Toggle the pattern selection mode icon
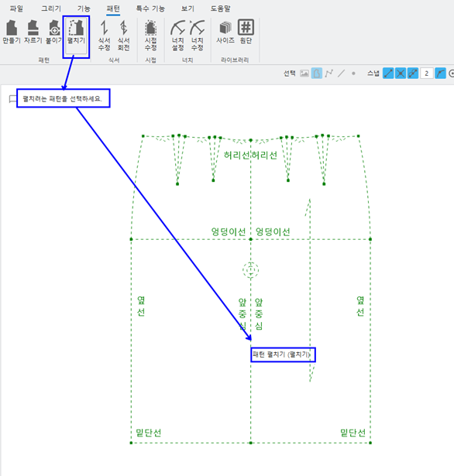The height and width of the screenshot is (476, 454). point(316,74)
